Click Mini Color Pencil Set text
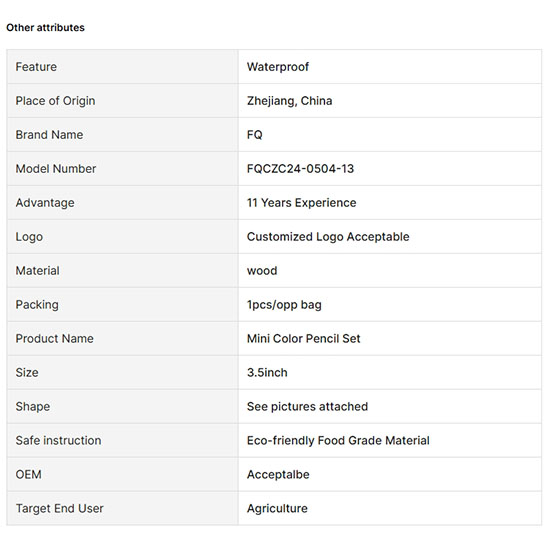The image size is (550, 550). point(303,338)
